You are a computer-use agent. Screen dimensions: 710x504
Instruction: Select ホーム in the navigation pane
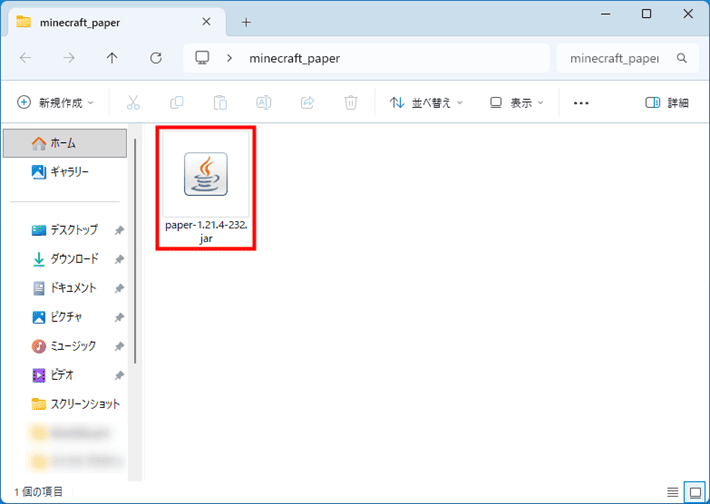[x=65, y=143]
